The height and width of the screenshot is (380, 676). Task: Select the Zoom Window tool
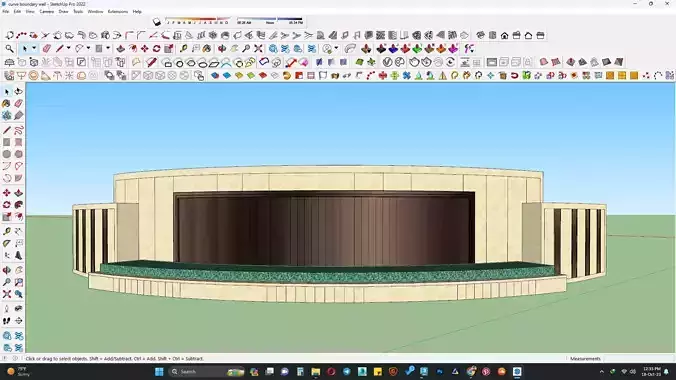19,282
